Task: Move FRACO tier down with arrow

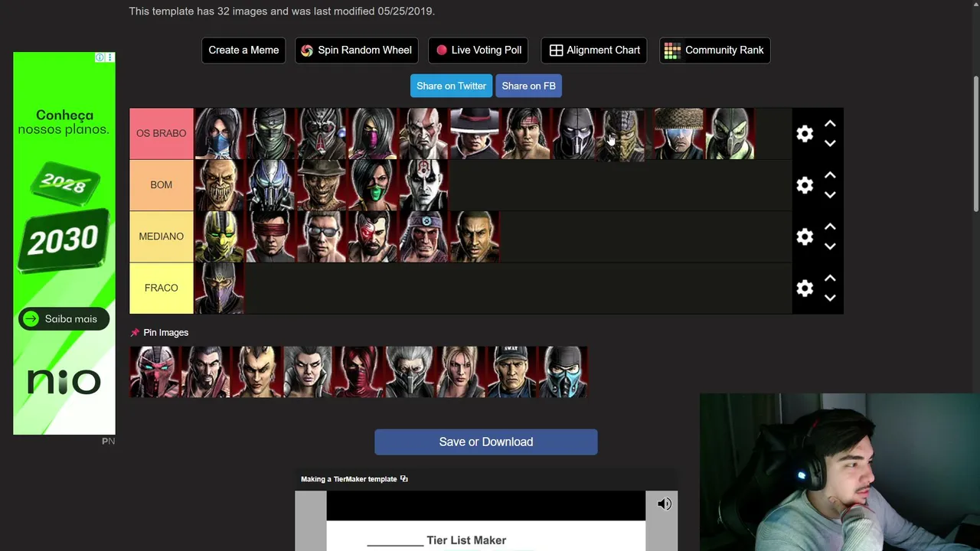Action: click(x=830, y=297)
